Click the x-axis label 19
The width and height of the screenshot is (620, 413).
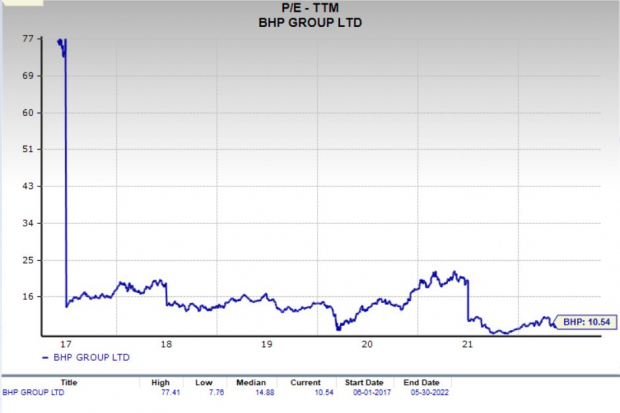(x=267, y=344)
